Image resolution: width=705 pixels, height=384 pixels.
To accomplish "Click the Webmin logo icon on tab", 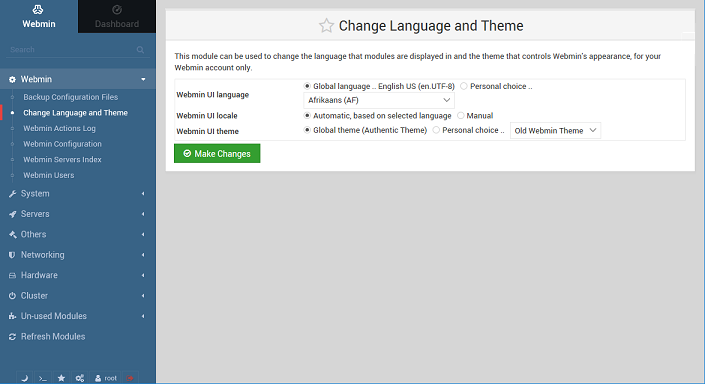I will [x=38, y=9].
